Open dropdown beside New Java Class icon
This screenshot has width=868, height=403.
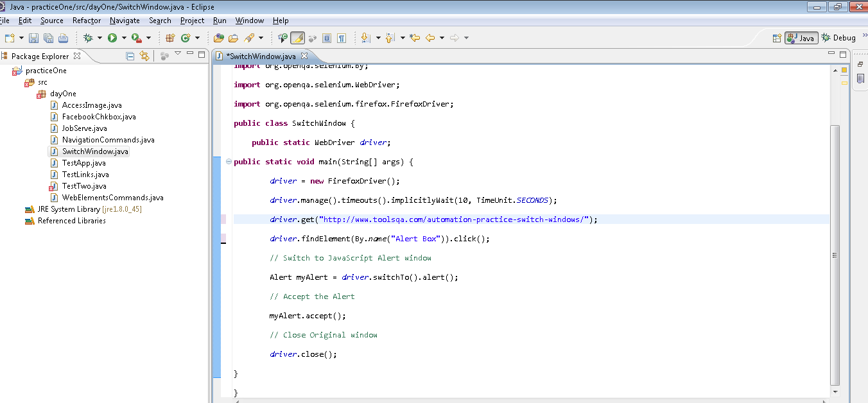tap(197, 38)
